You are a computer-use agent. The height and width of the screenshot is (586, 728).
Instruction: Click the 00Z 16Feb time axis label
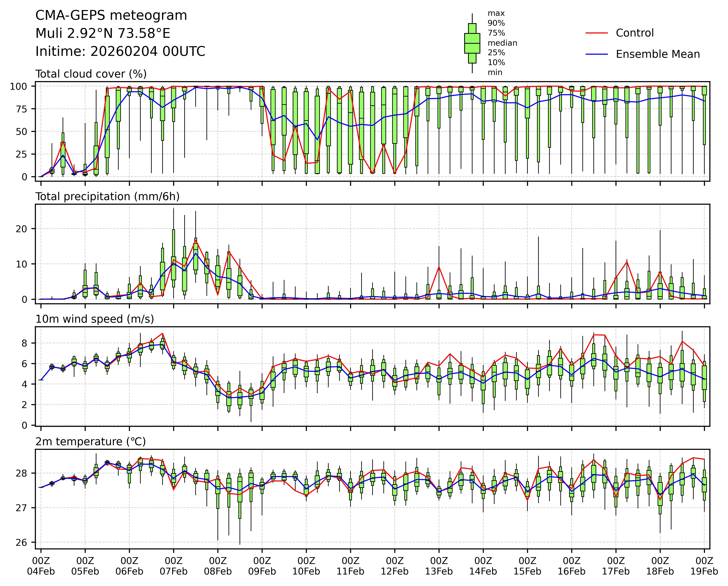(x=572, y=566)
